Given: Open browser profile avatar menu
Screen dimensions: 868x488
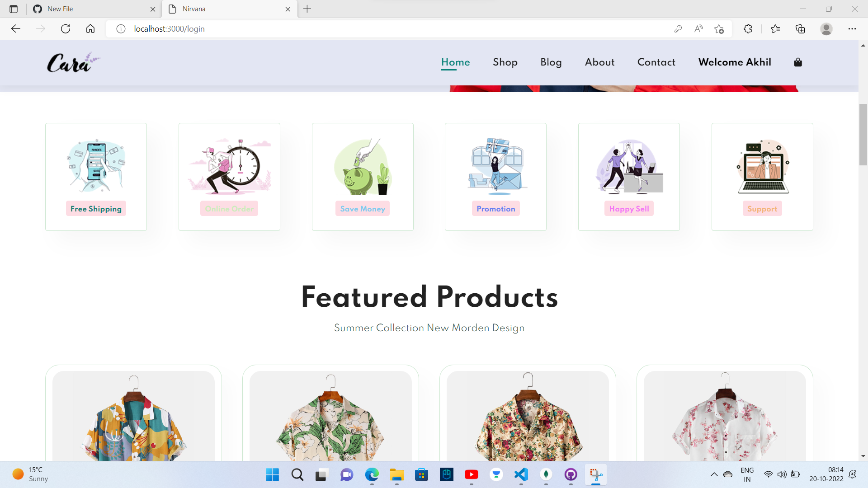Looking at the screenshot, I should [x=826, y=29].
